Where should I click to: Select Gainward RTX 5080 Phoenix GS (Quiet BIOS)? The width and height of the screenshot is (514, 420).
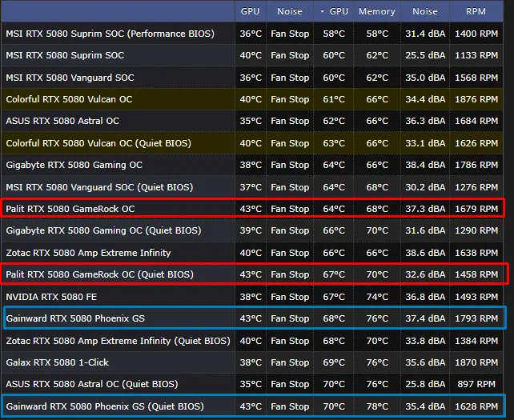(105, 406)
